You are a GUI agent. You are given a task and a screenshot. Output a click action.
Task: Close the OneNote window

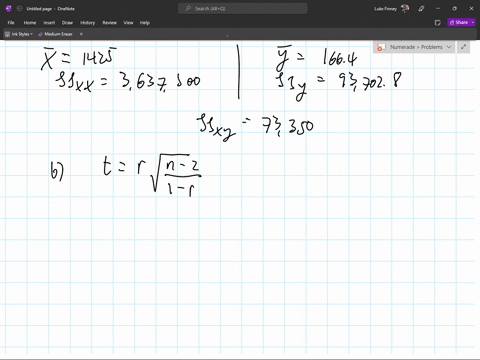pos(471,9)
